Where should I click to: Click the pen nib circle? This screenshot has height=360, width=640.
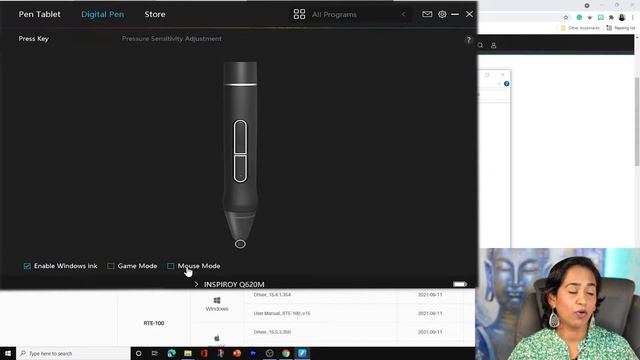(240, 244)
